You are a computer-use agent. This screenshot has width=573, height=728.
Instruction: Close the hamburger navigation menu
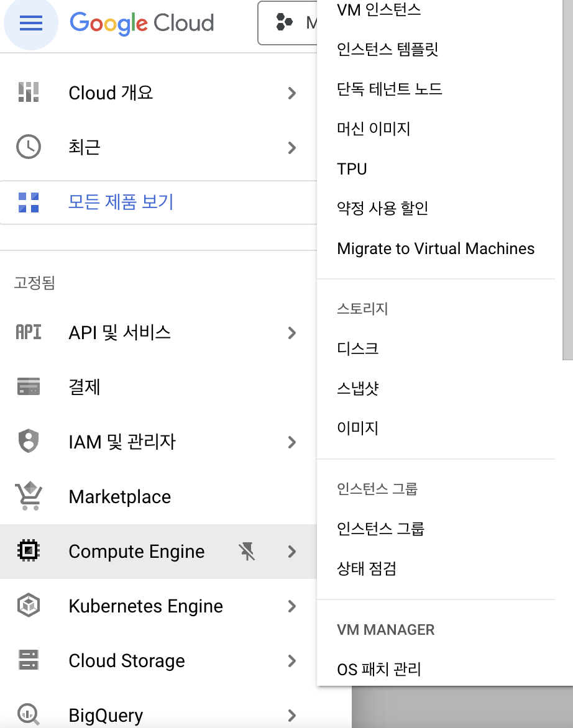click(30, 23)
